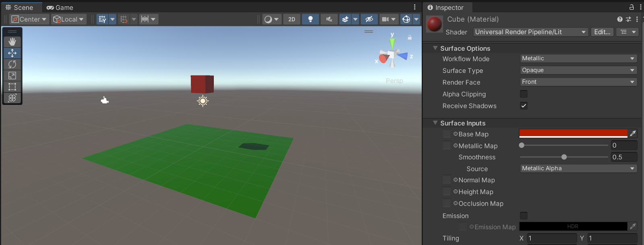Click the Base Map eyedropper icon

coord(633,134)
